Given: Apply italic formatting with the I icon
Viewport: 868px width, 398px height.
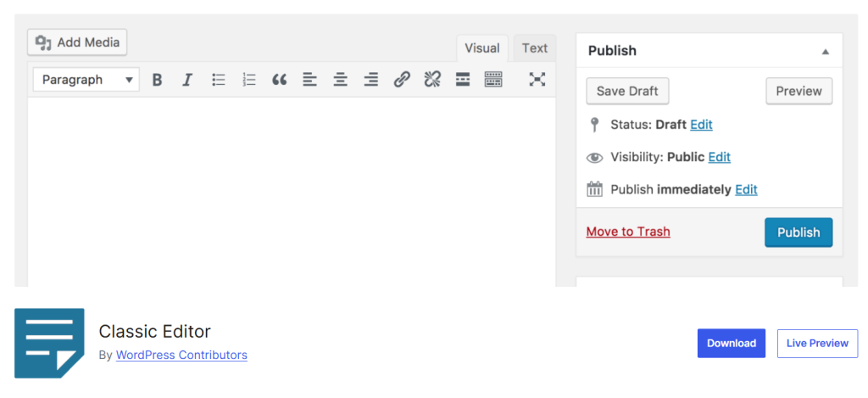Looking at the screenshot, I should 187,80.
